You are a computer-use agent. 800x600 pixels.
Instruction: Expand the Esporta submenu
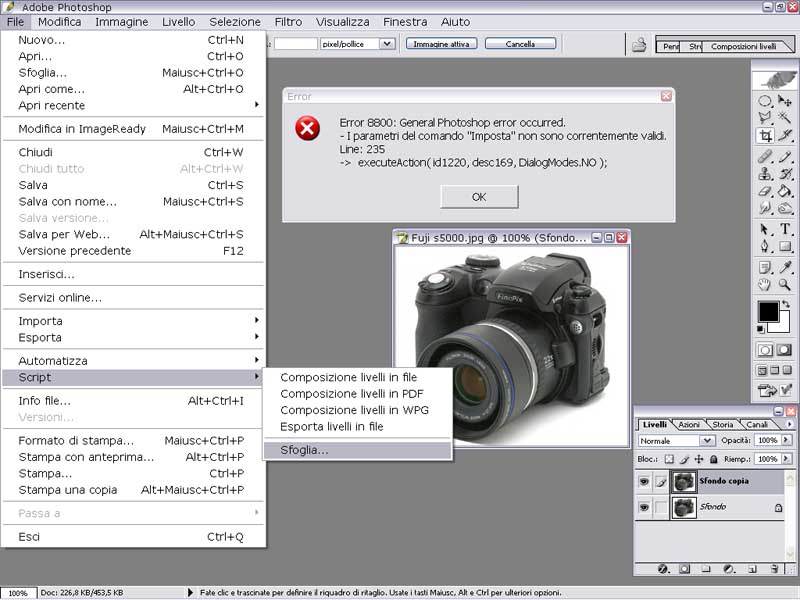[133, 337]
